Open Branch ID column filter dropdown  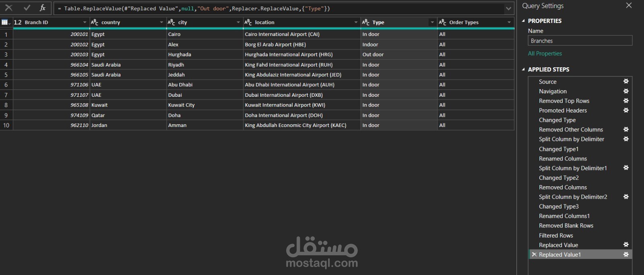(85, 22)
